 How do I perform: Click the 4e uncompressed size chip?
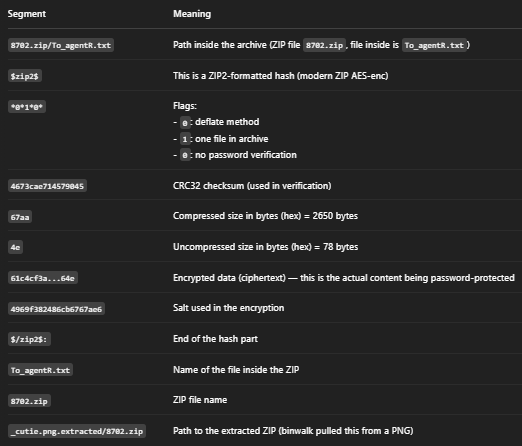pos(15,247)
